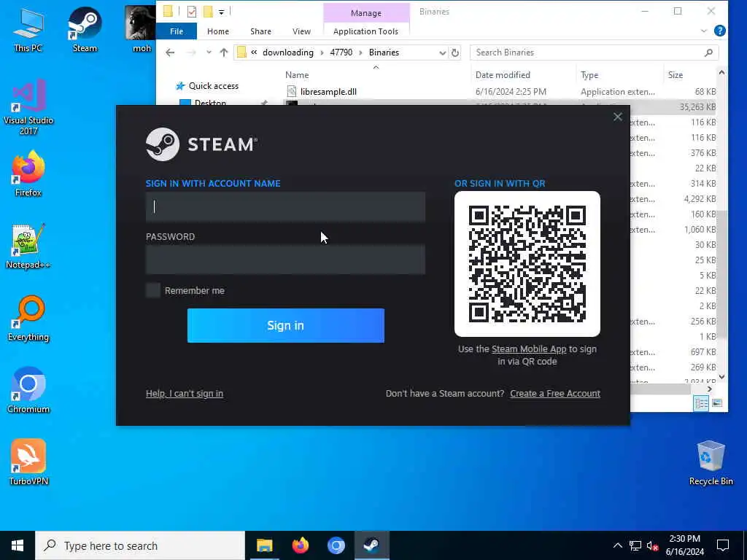Image resolution: width=747 pixels, height=560 pixels.
Task: Go up one folder level in Explorer
Action: coord(223,52)
